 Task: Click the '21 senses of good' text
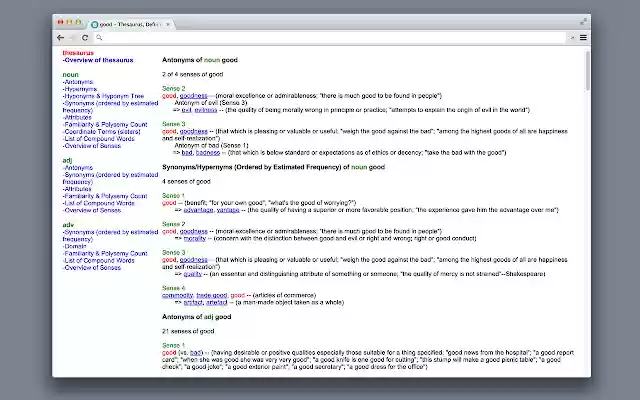[x=188, y=331]
